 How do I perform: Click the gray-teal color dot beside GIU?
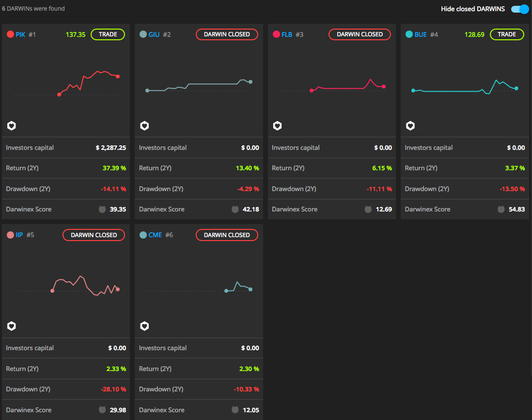143,34
